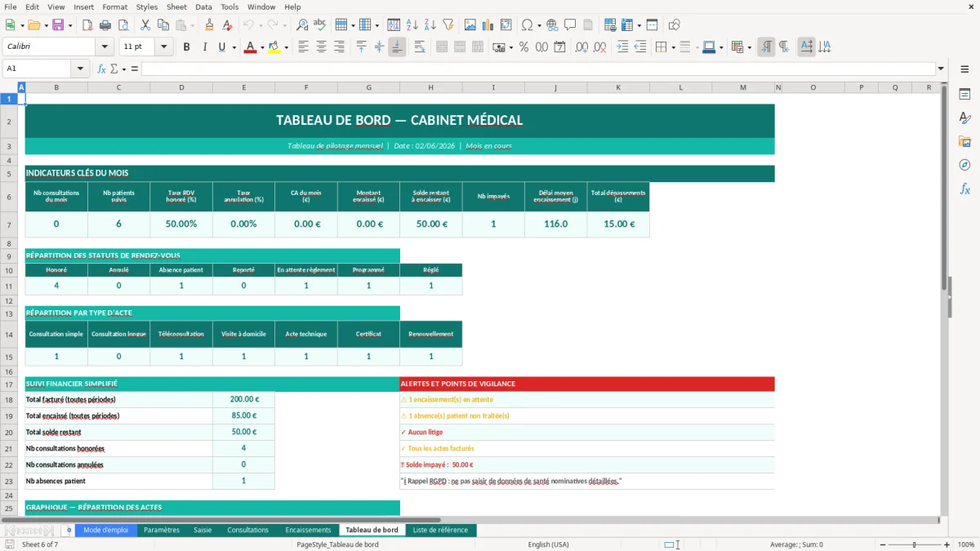Toggle Align Left
Viewport: 980px width, 551px height.
304,47
